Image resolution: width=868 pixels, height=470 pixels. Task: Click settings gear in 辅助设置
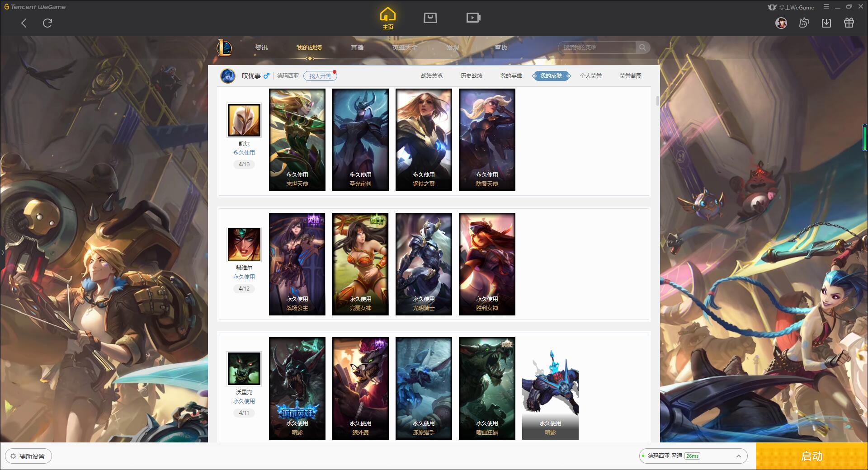[x=13, y=456]
